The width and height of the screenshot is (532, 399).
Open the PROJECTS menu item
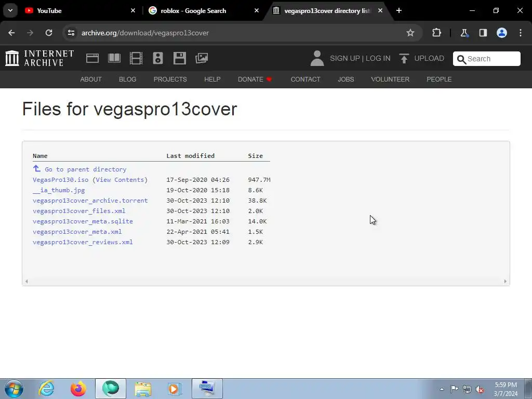pos(170,79)
